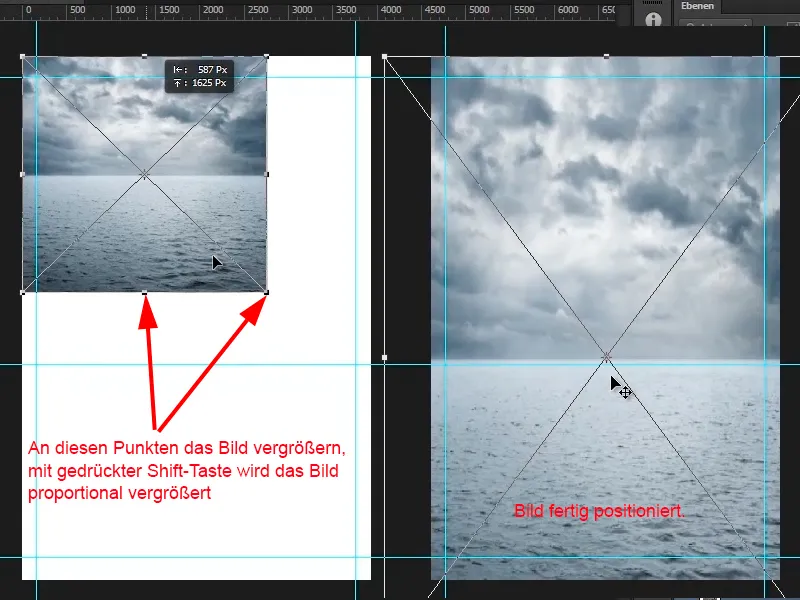Click the 2000 mark on horizontal ruler

point(213,10)
